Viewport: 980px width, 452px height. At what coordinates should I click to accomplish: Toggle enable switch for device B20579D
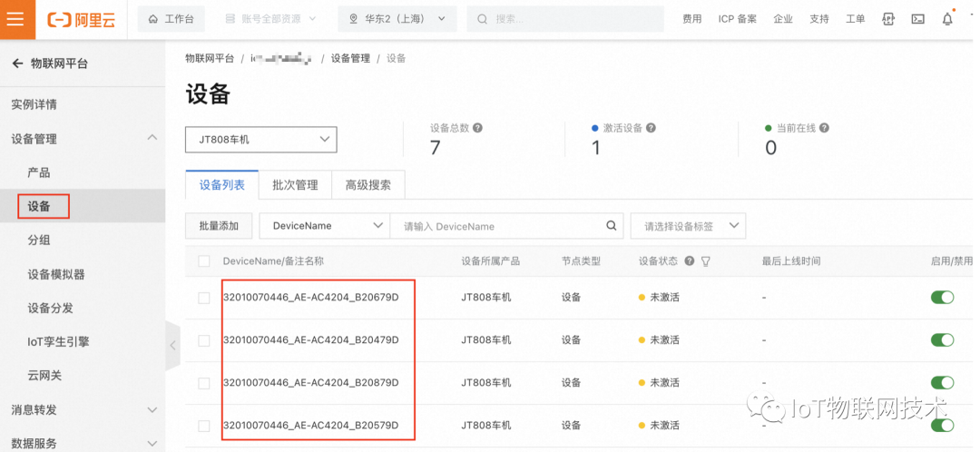point(943,425)
